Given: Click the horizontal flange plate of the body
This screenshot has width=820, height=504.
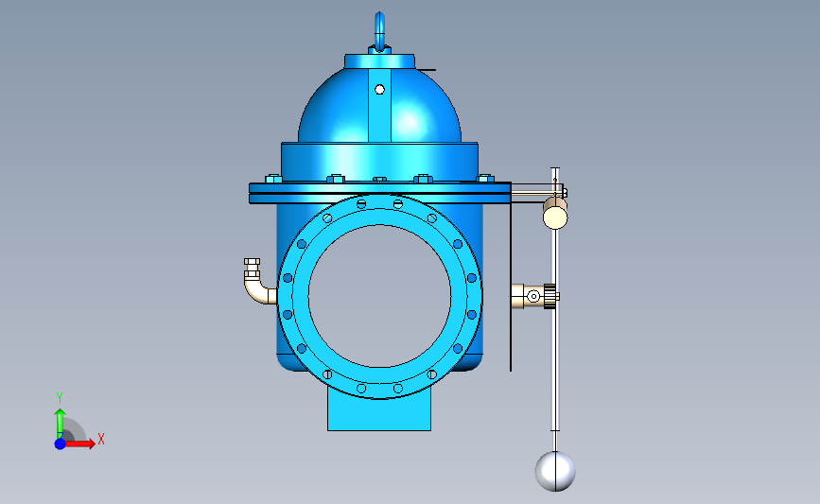Looking at the screenshot, I should 380,193.
